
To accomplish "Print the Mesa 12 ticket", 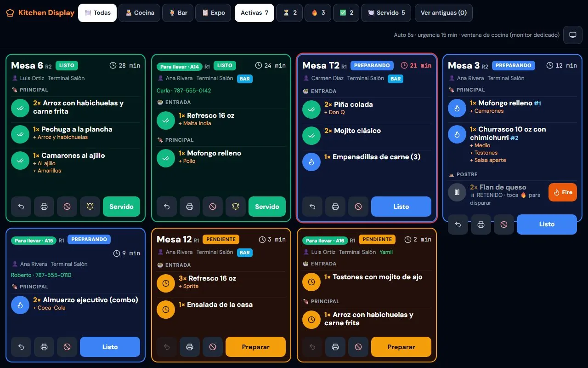I will tap(190, 347).
